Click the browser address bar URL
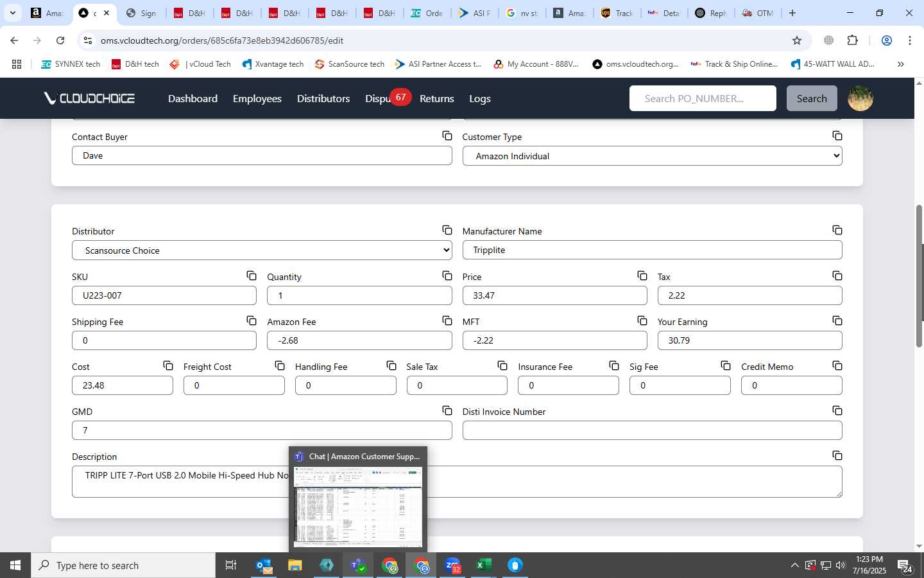924x578 pixels. click(x=222, y=40)
